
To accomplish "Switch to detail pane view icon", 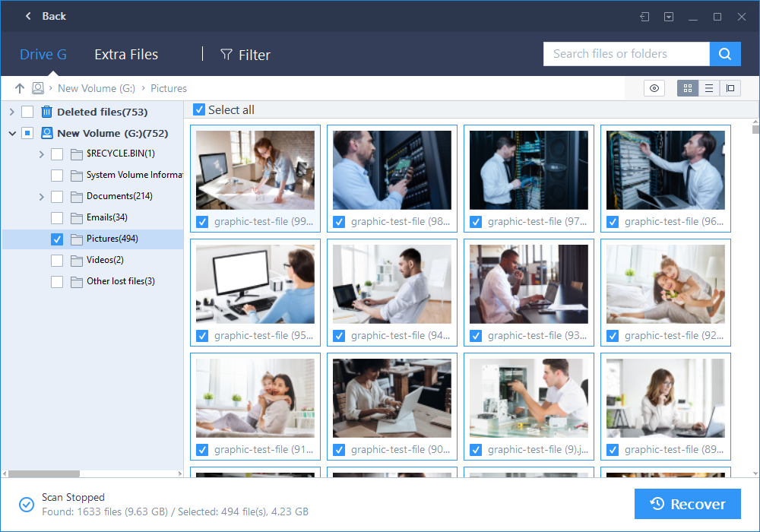I will tap(730, 88).
